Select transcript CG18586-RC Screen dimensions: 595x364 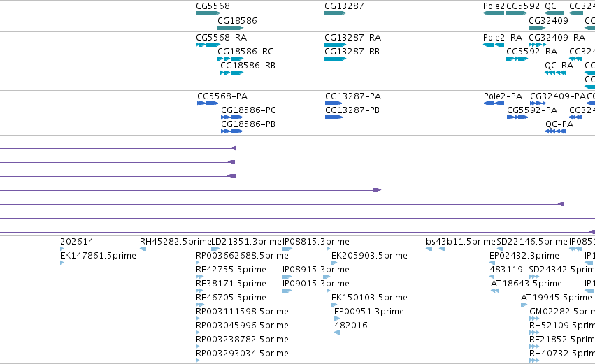(x=245, y=52)
